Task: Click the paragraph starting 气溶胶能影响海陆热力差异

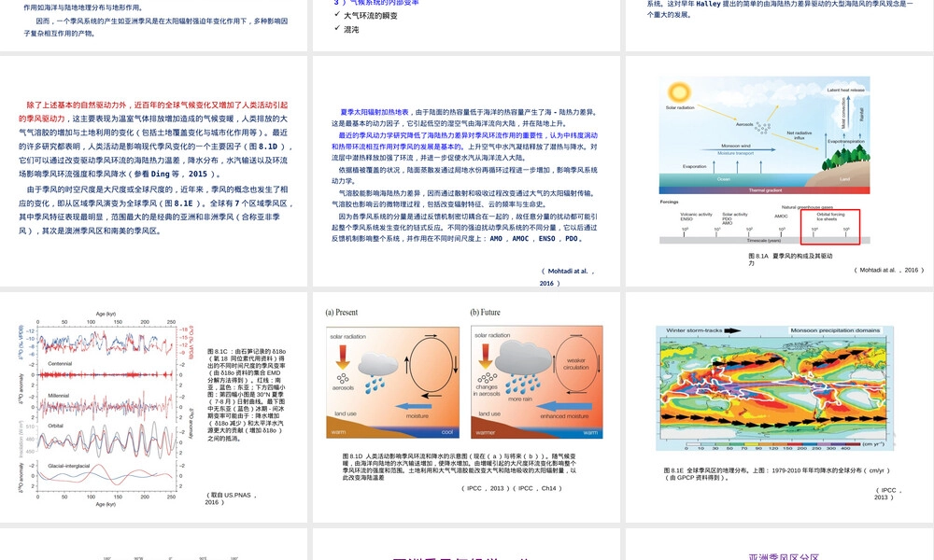Action: pos(464,198)
